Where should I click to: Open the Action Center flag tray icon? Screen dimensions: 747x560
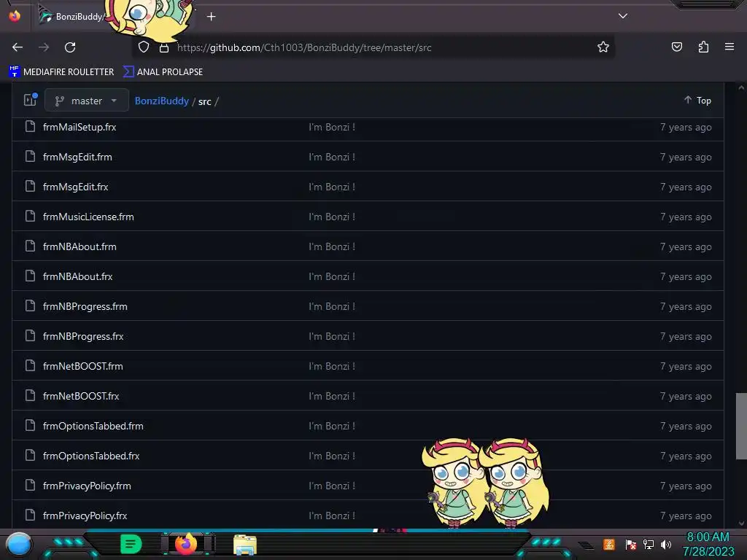click(x=630, y=544)
